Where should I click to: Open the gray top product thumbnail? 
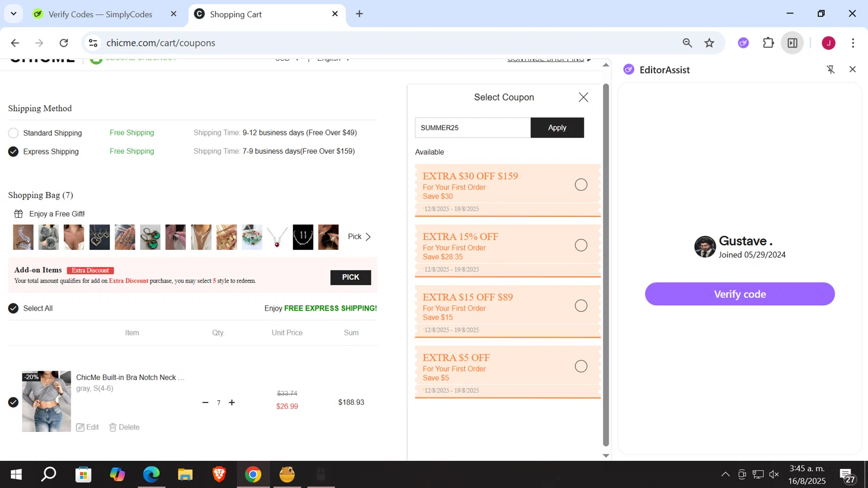click(x=46, y=401)
